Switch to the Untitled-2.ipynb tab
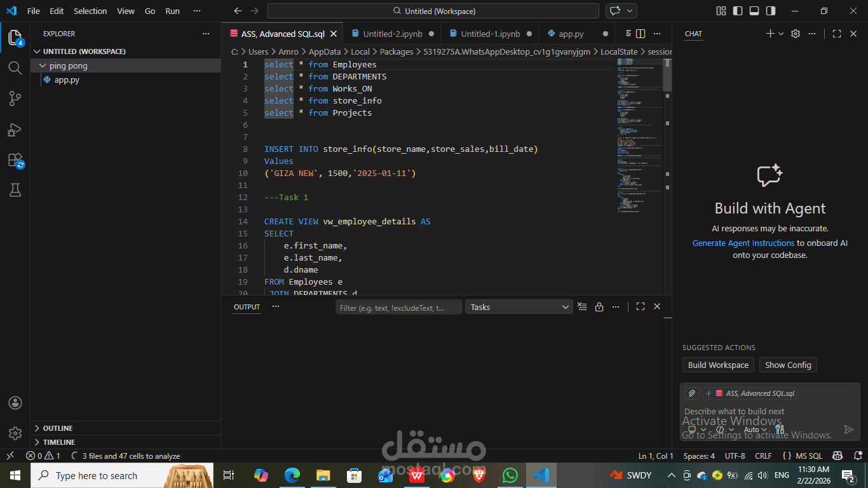Image resolution: width=868 pixels, height=488 pixels. click(x=393, y=34)
